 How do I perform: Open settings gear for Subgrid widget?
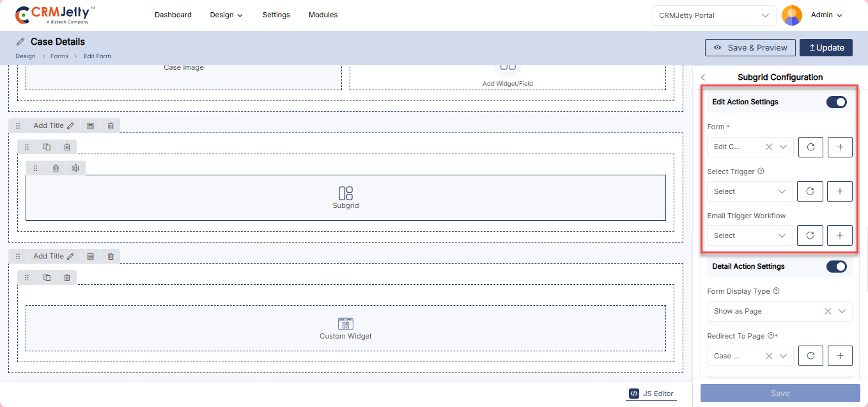75,168
